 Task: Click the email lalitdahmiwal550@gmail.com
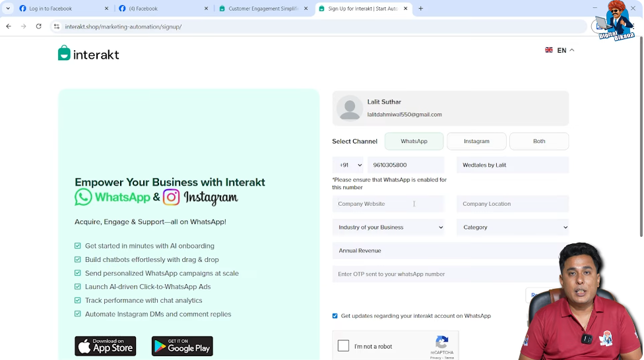coord(404,115)
